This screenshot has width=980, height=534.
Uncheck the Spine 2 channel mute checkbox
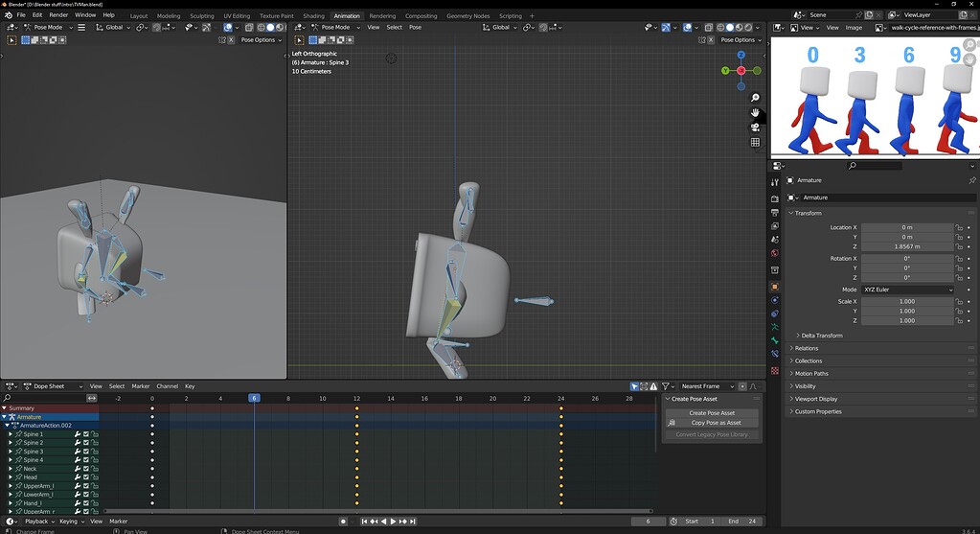[x=86, y=443]
